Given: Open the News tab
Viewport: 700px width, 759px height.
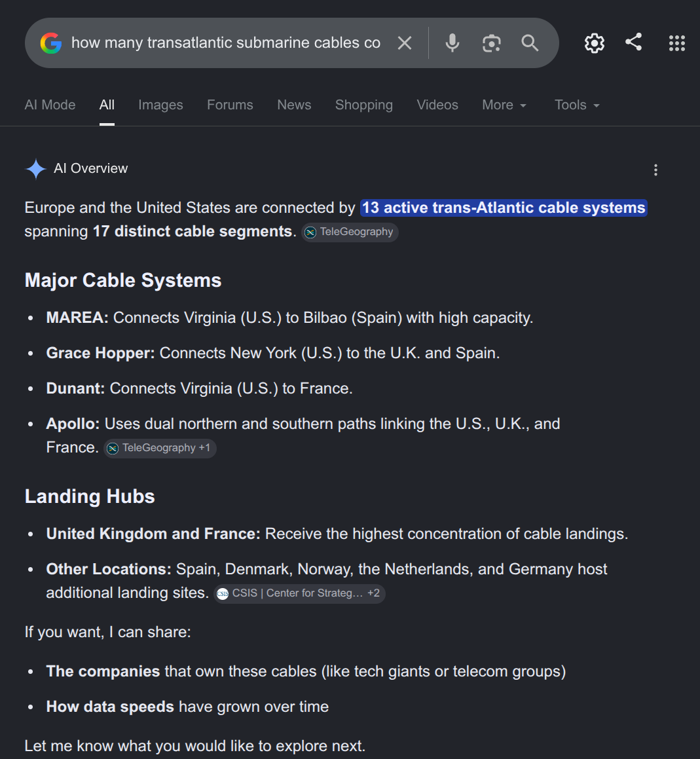Looking at the screenshot, I should pyautogui.click(x=294, y=105).
